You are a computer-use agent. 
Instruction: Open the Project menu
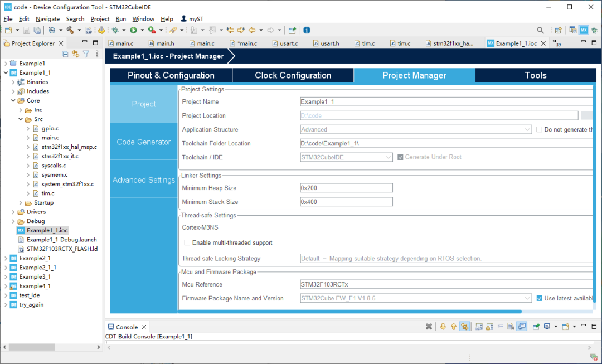(100, 19)
